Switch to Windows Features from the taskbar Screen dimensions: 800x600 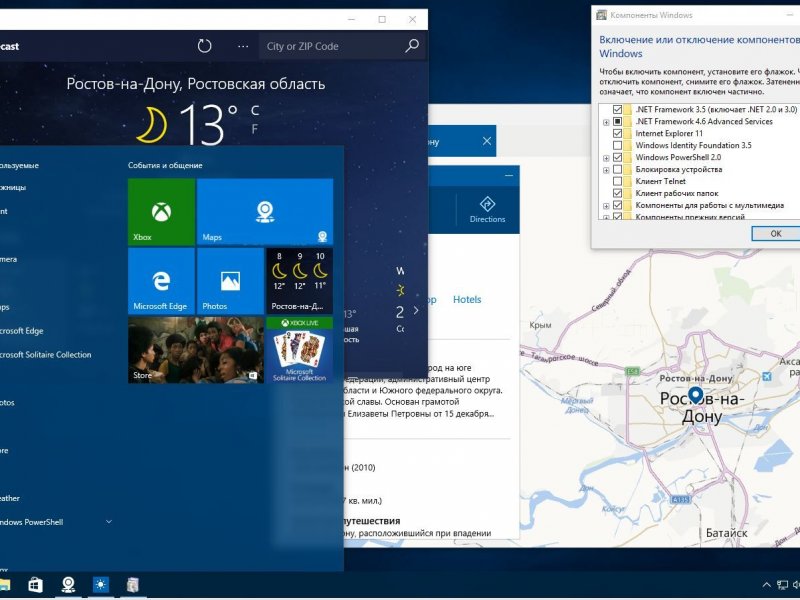[x=133, y=585]
